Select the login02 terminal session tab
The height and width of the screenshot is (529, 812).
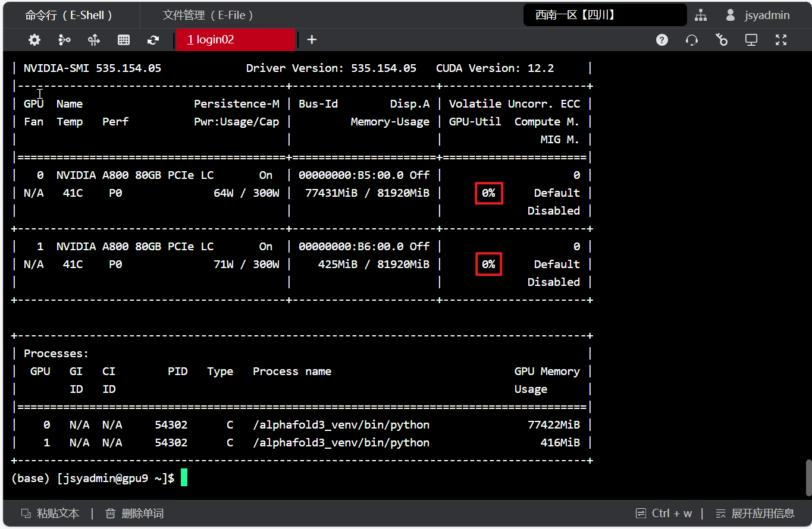point(235,40)
